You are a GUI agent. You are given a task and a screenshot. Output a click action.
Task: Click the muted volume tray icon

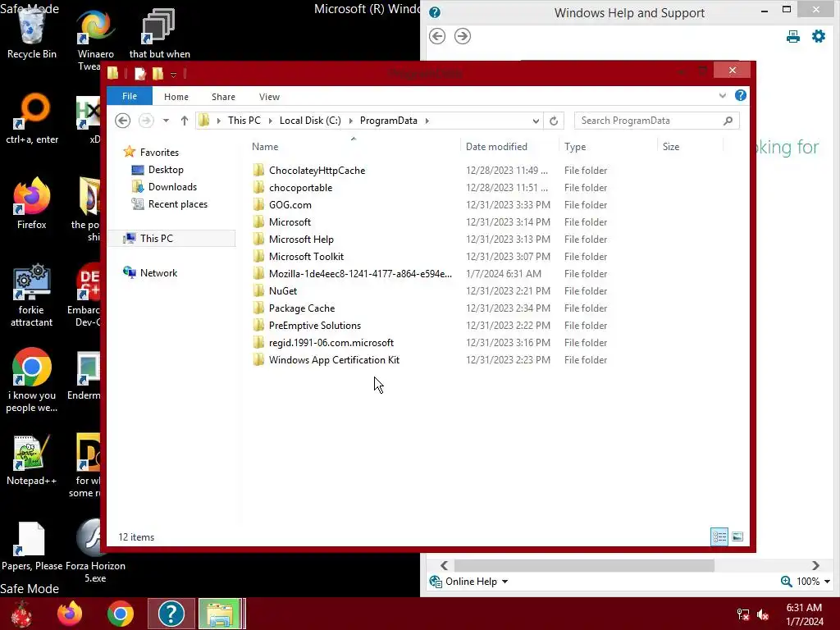pyautogui.click(x=763, y=614)
